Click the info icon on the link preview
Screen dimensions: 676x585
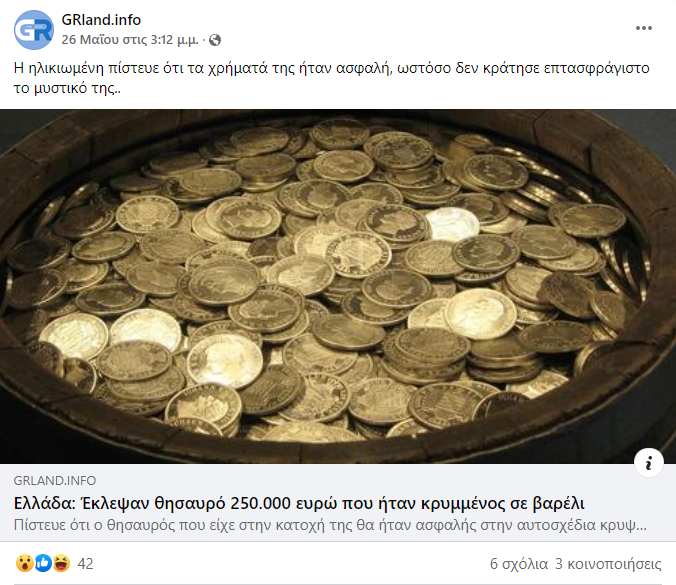click(648, 463)
